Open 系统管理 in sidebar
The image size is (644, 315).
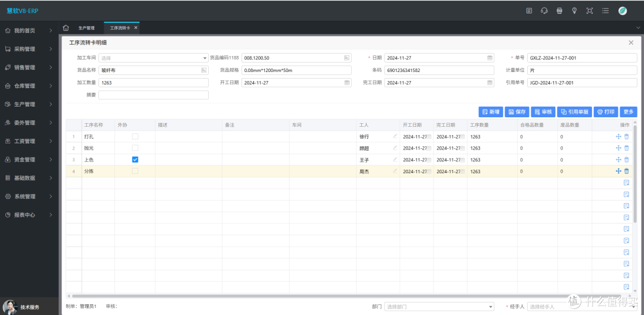[x=29, y=197]
